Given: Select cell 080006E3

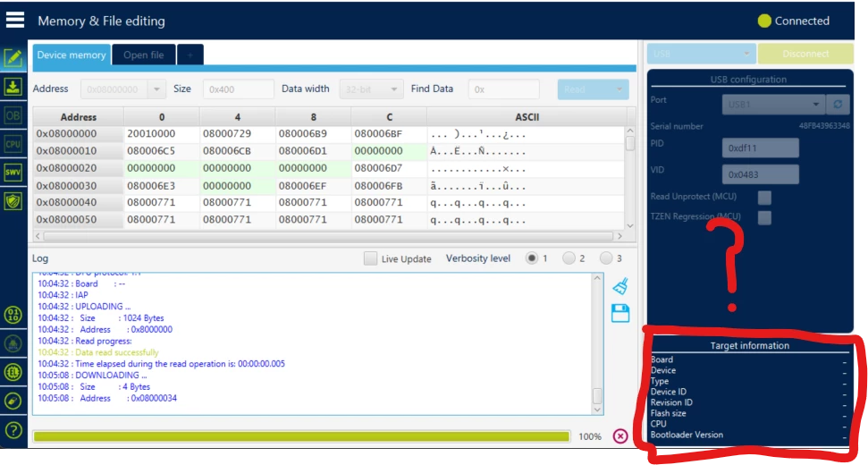Looking at the screenshot, I should tap(161, 186).
